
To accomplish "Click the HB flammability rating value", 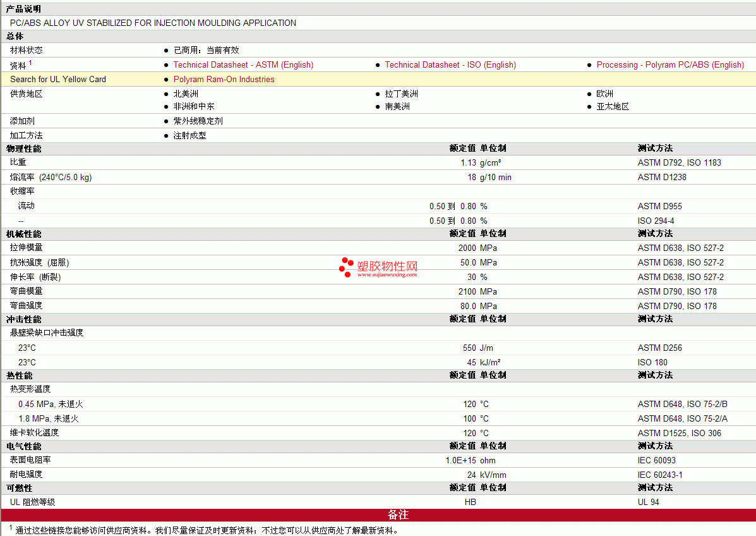I will pyautogui.click(x=471, y=502).
